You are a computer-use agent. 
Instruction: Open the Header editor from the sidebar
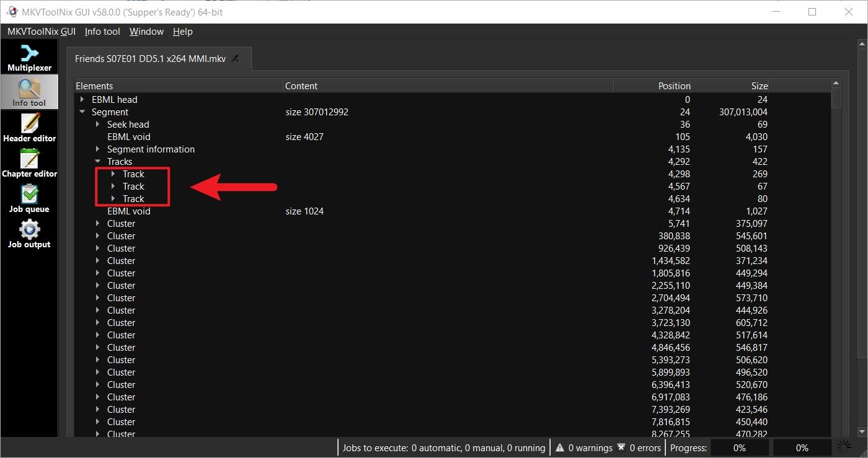point(29,128)
